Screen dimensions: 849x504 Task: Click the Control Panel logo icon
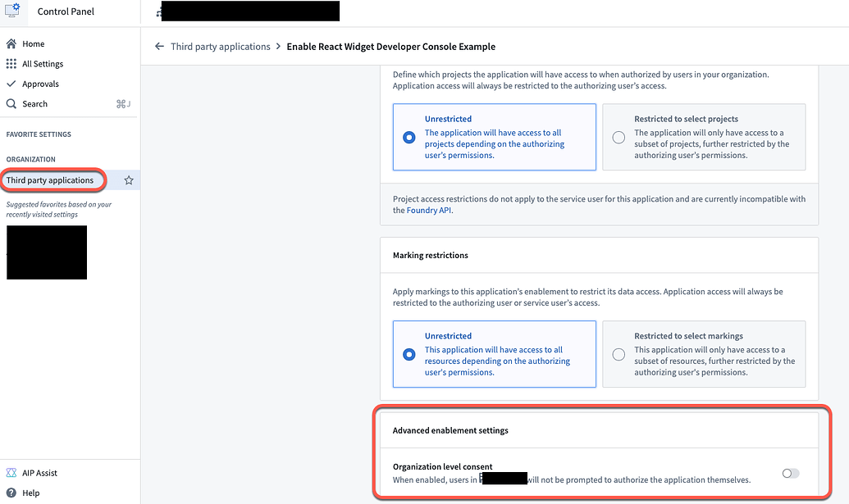[11, 11]
